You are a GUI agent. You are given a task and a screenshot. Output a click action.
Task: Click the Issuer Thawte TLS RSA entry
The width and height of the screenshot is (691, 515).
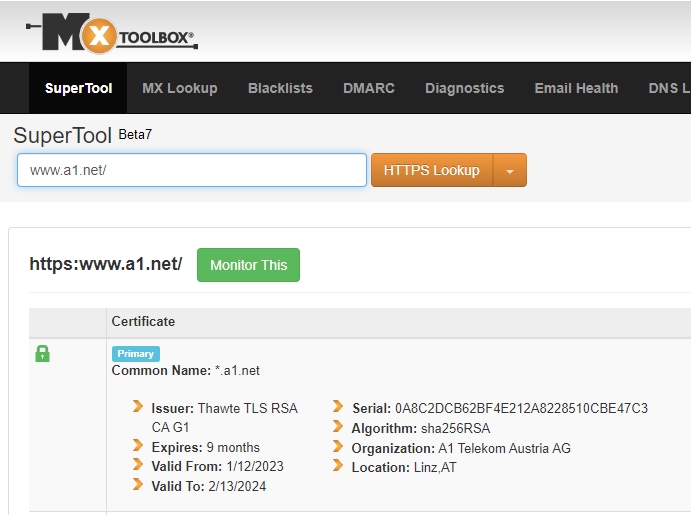pos(225,418)
